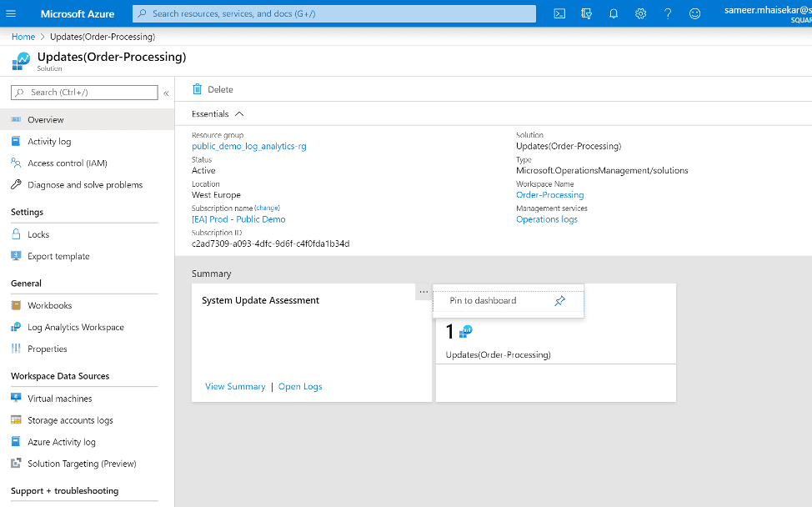Open the portal hamburger menu

[x=11, y=14]
